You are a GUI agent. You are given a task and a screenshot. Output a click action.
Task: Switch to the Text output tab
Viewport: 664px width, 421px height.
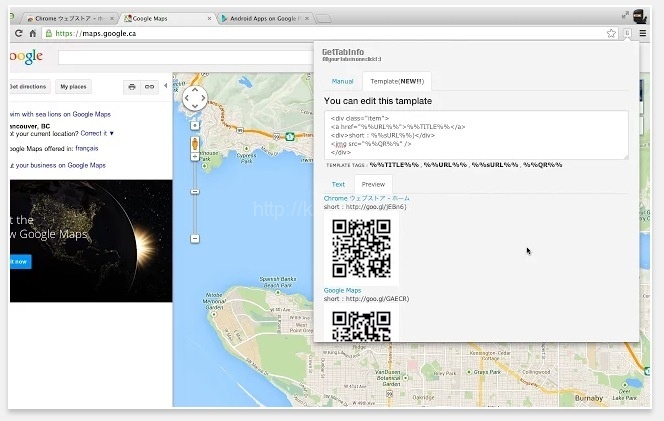coord(338,184)
